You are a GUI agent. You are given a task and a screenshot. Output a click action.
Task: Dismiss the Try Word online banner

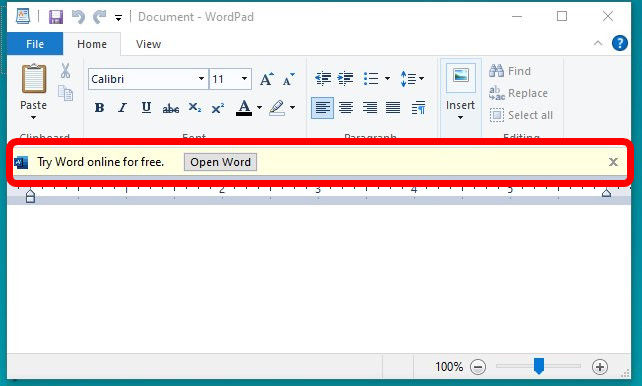point(613,162)
